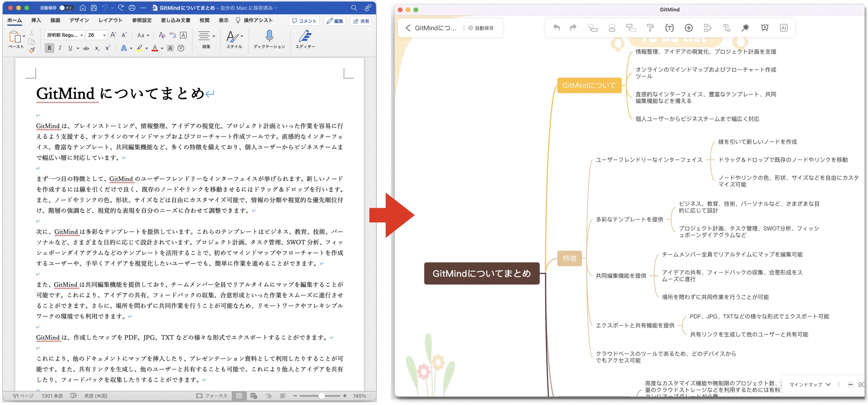Screen dimensions: 868x405
Task: Switch to the 挿入 ribbon tab
Action: (x=36, y=20)
